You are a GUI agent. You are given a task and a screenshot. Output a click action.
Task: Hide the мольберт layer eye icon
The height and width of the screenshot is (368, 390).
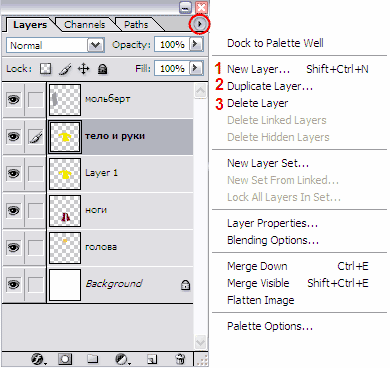click(13, 100)
